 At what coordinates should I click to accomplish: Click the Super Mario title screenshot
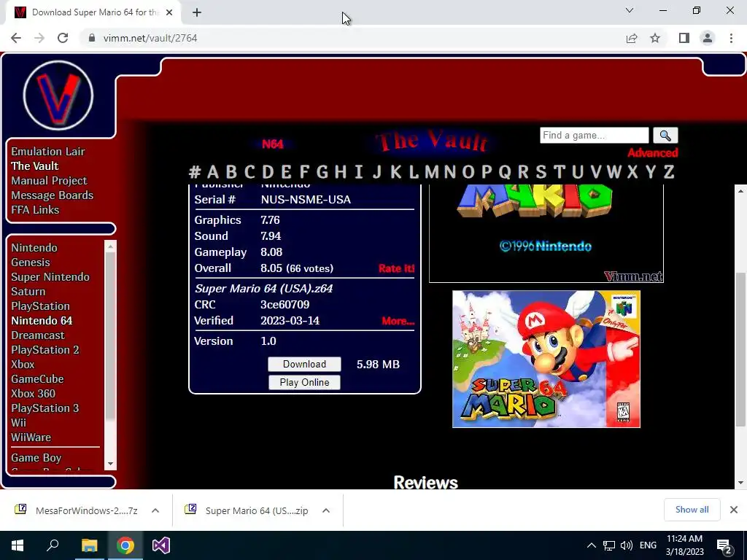pyautogui.click(x=546, y=233)
